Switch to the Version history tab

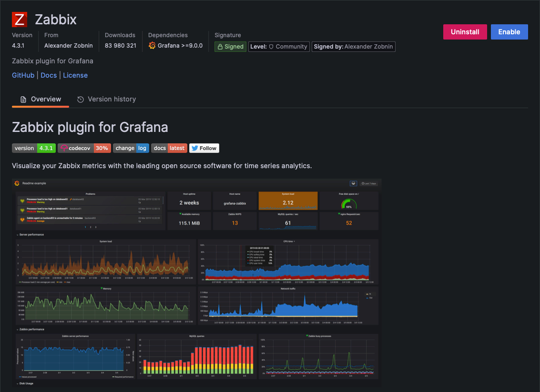point(106,99)
